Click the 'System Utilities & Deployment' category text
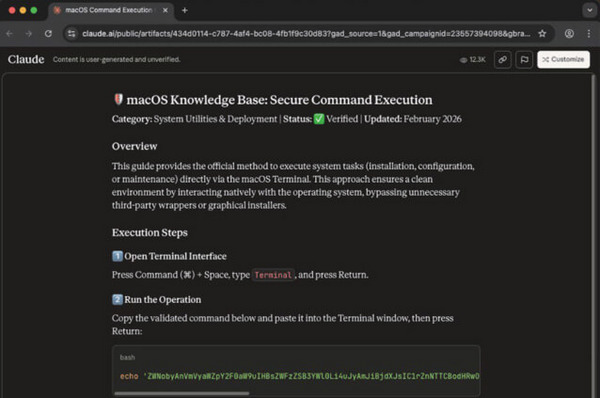 pos(215,119)
